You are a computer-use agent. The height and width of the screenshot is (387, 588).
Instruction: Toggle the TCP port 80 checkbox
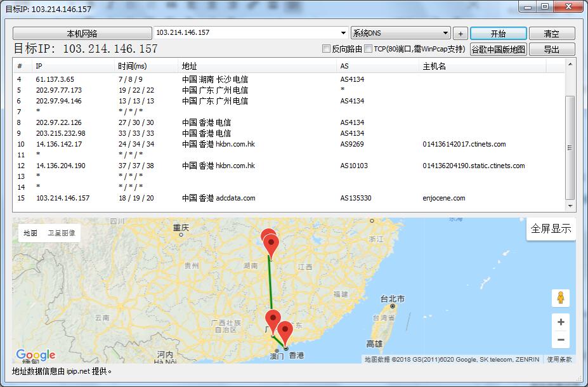coord(369,49)
